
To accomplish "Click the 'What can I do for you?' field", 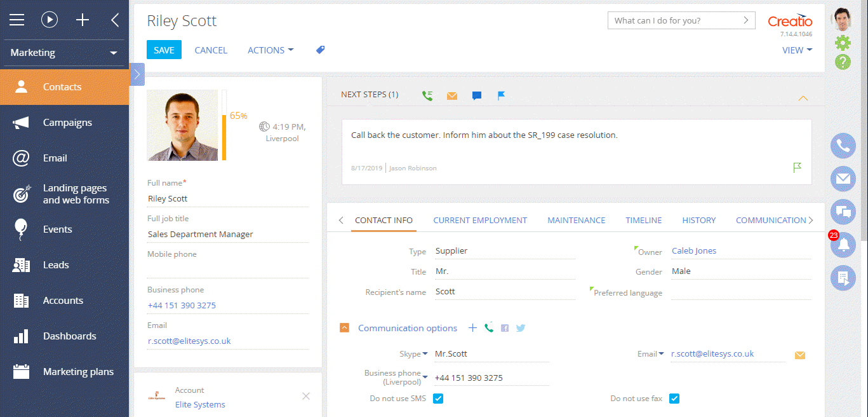I will [673, 20].
